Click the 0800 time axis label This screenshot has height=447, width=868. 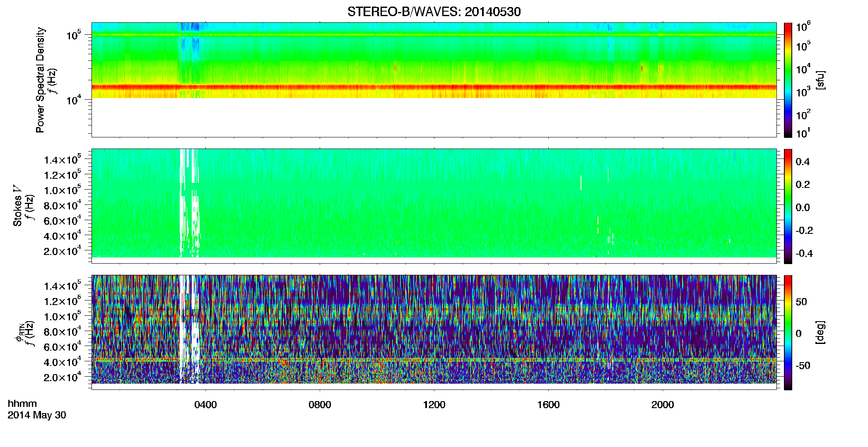(x=320, y=405)
